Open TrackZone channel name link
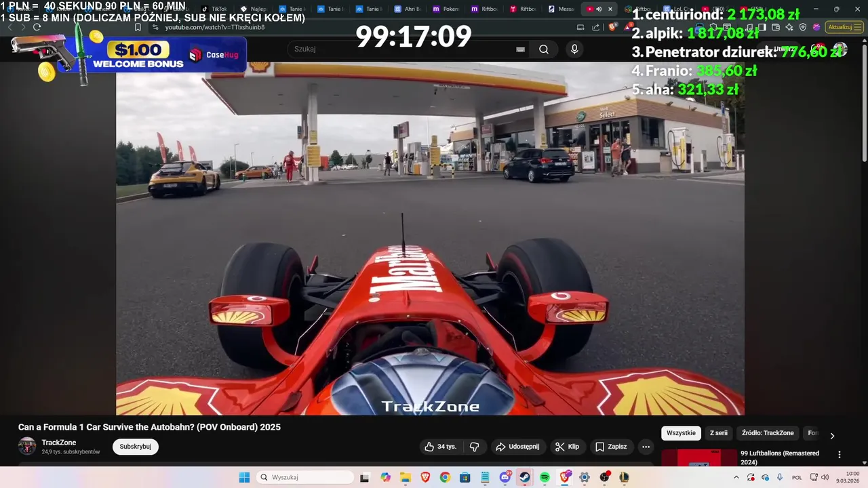The height and width of the screenshot is (488, 868). (59, 443)
